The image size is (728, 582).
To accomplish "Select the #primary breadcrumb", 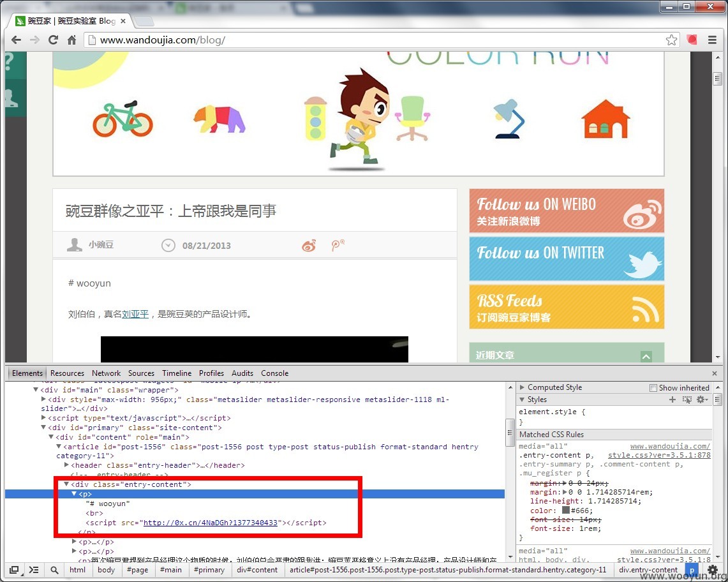I will [x=209, y=570].
